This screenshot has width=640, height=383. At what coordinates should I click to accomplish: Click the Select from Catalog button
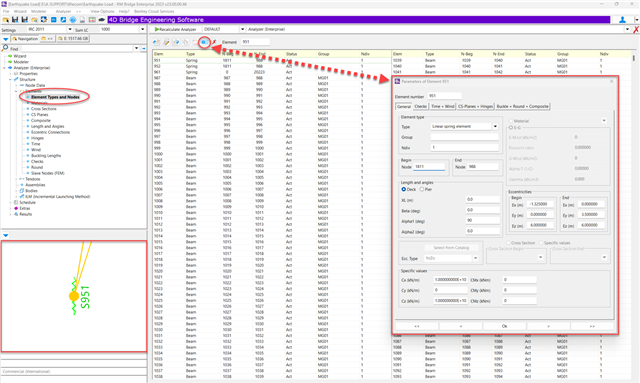point(451,247)
